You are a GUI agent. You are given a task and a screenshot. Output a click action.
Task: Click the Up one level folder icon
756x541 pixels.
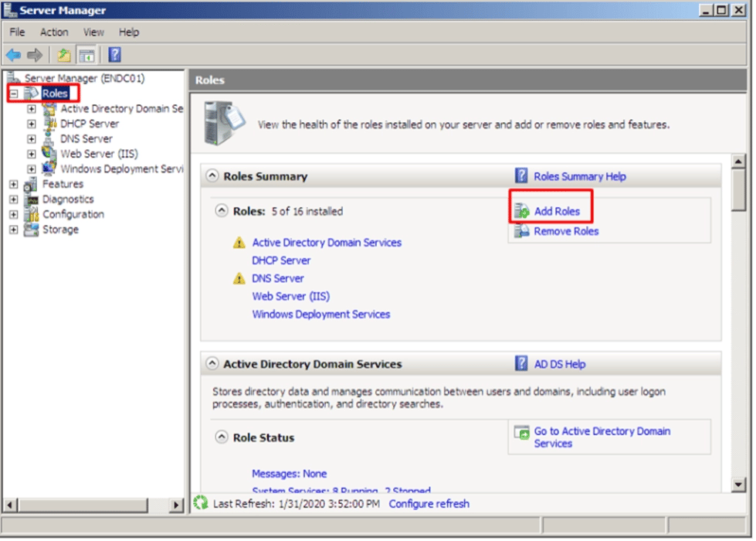click(63, 55)
